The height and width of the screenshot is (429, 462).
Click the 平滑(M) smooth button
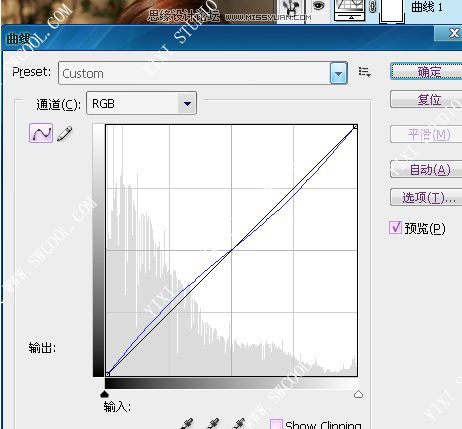427,134
